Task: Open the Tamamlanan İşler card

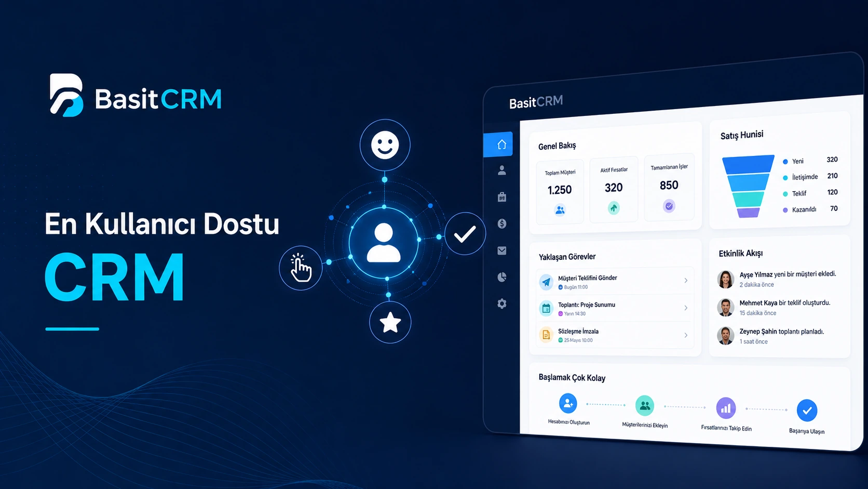Action: [x=669, y=187]
